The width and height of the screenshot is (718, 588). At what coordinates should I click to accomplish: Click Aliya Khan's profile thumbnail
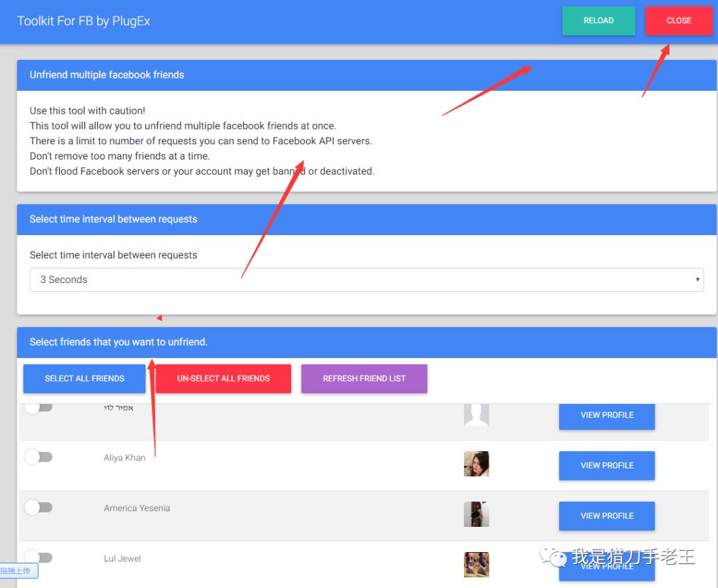pyautogui.click(x=476, y=464)
